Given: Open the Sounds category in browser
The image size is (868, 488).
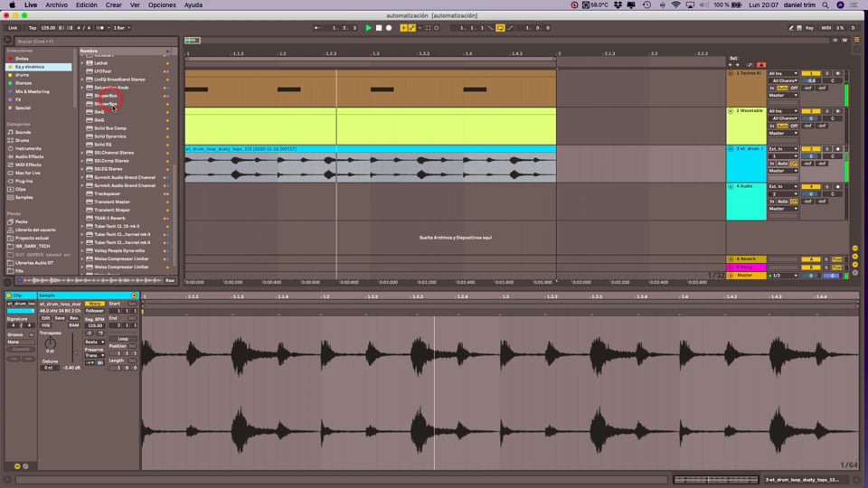Looking at the screenshot, I should (23, 132).
